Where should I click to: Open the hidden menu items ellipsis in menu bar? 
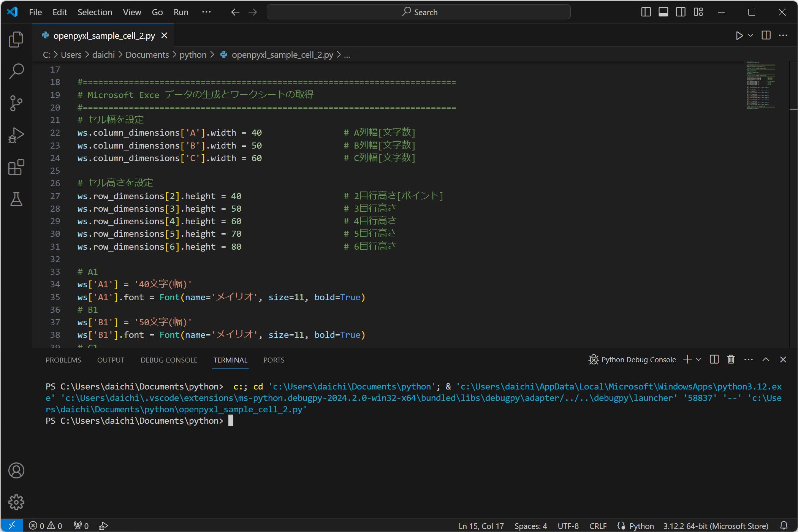tap(206, 12)
